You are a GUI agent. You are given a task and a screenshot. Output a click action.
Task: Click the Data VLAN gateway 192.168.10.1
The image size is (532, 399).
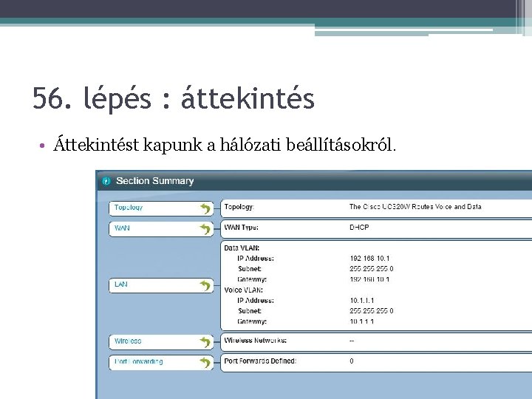[369, 279]
